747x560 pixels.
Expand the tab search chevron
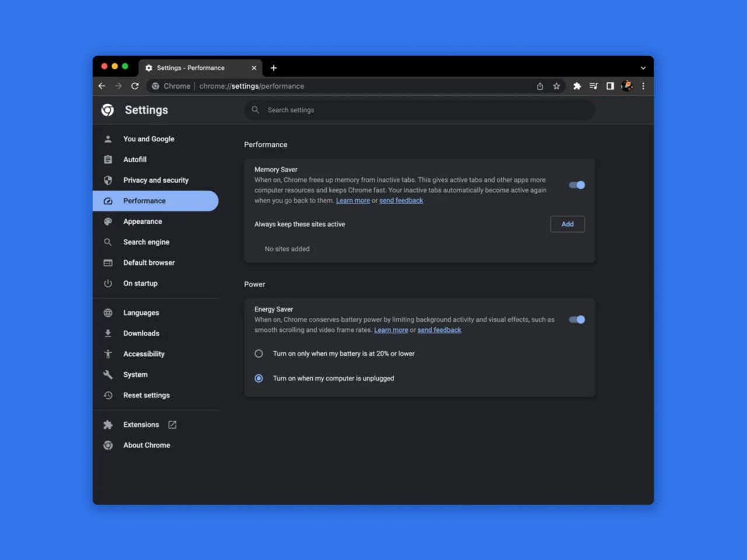pos(643,68)
